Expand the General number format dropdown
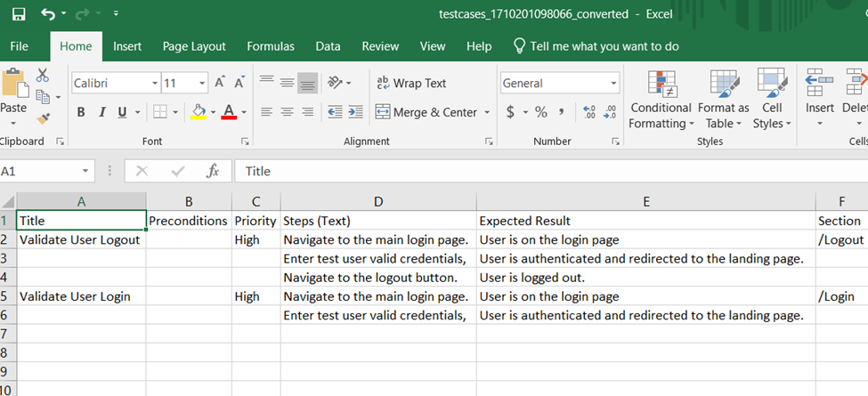868x396 pixels. pyautogui.click(x=613, y=83)
